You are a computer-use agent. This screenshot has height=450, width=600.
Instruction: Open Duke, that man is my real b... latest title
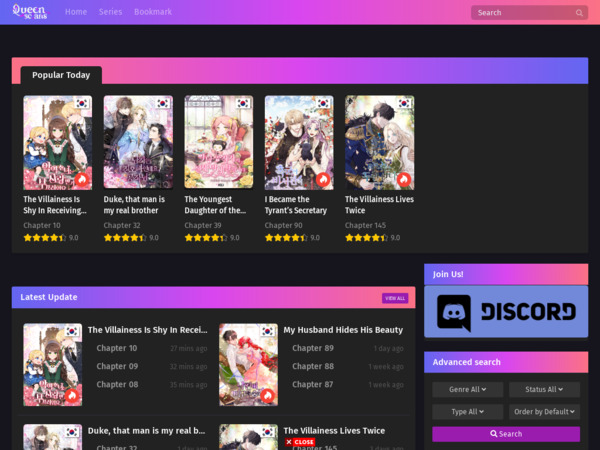(x=147, y=431)
